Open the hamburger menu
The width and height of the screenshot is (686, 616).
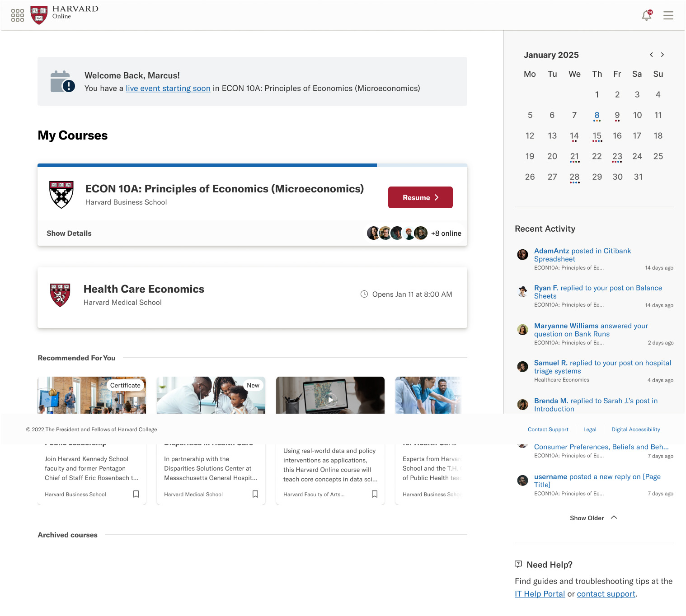coord(668,15)
